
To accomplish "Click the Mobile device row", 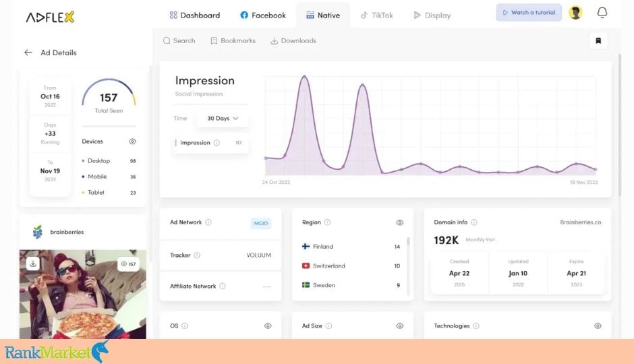I will point(109,177).
